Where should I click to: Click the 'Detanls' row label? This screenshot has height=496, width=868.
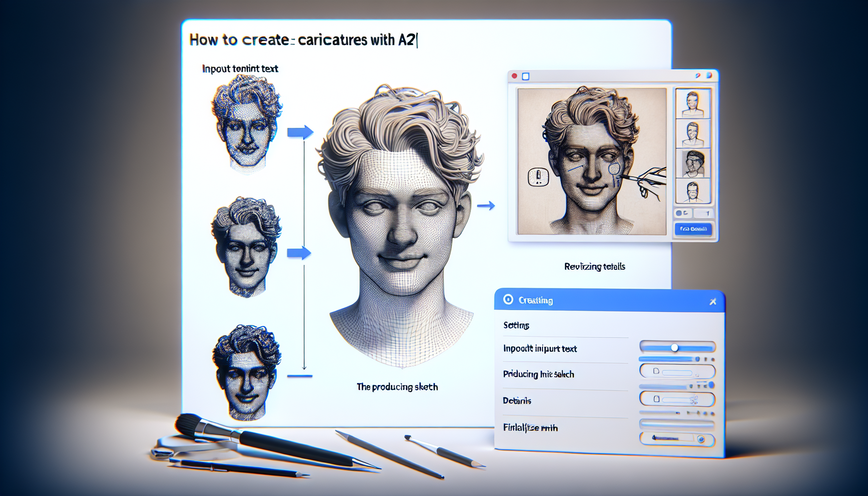point(517,401)
